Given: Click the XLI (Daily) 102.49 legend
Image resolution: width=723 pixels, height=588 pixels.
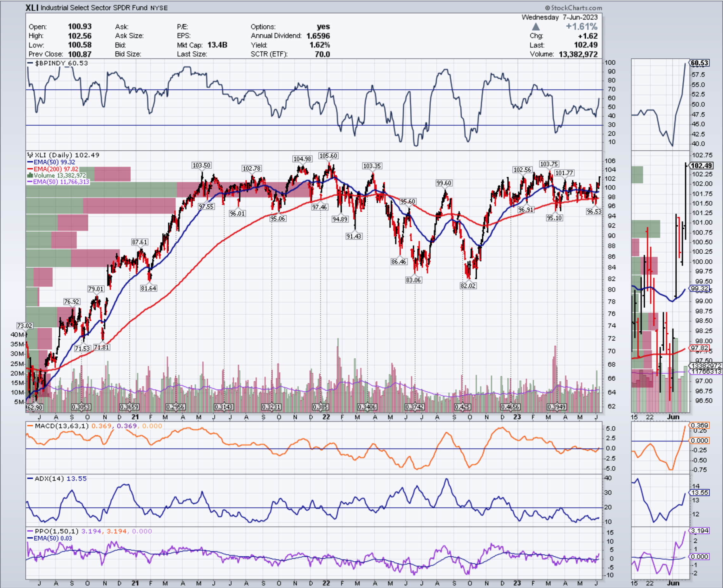Looking at the screenshot, I should [63, 155].
